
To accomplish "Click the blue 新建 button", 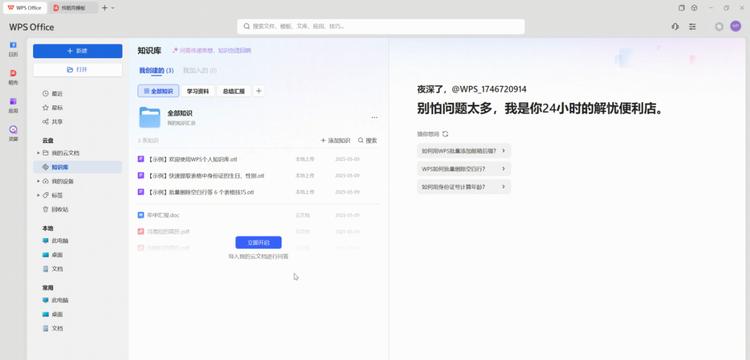I will click(77, 51).
